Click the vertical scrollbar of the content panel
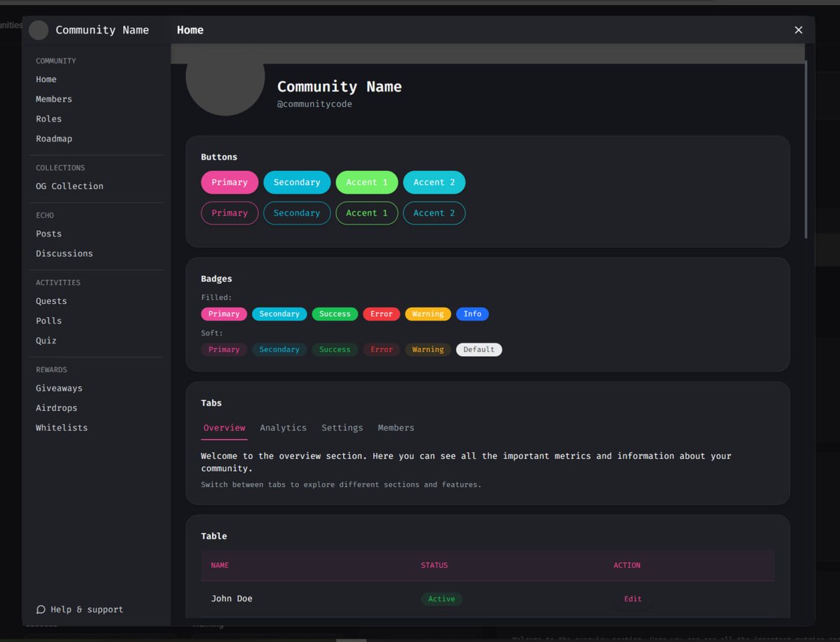Screen dimensions: 840x642 (x=806, y=150)
